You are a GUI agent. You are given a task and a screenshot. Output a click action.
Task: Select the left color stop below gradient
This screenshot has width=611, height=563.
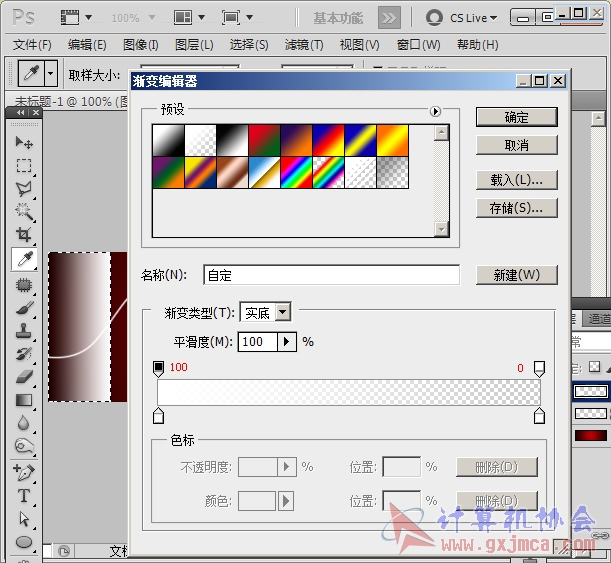(159, 416)
